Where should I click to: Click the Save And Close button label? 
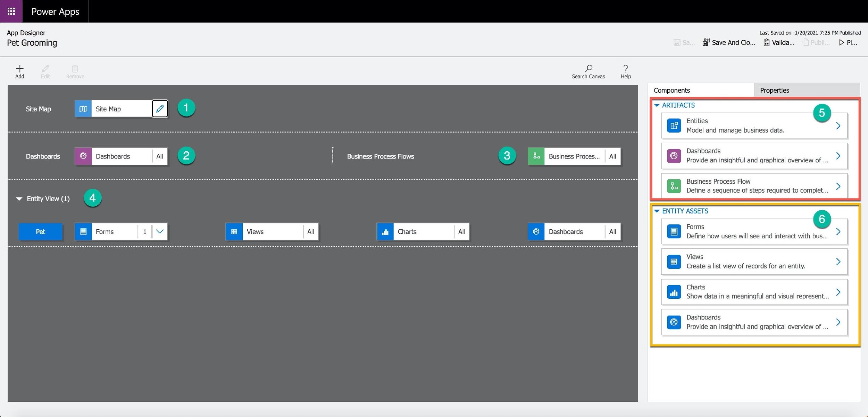733,42
